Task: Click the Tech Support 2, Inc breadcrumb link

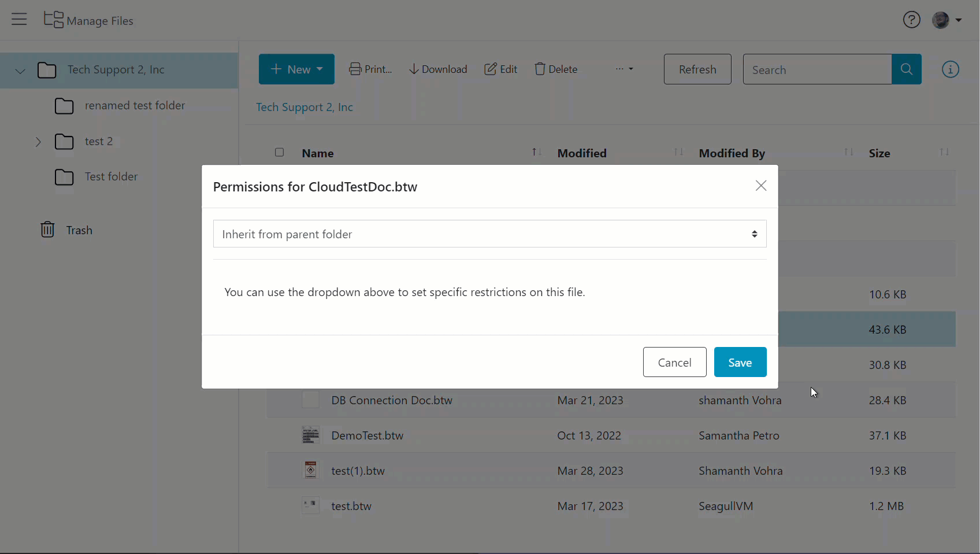Action: tap(305, 108)
